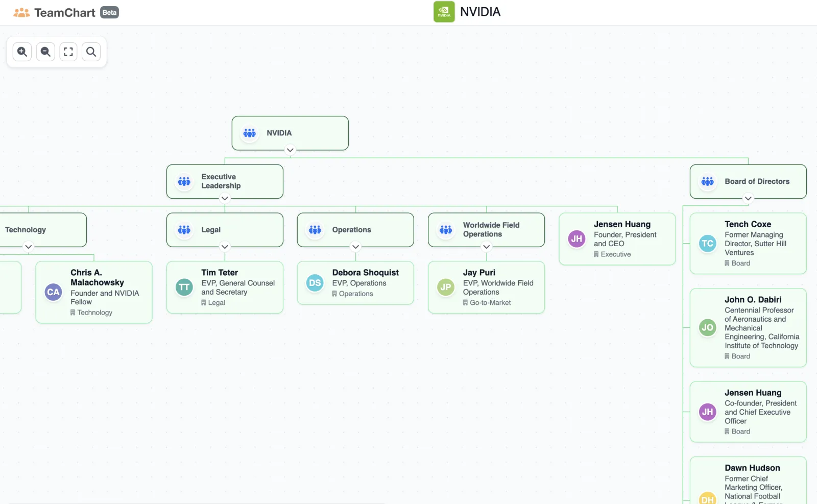Select the Legal department label

[211, 230]
